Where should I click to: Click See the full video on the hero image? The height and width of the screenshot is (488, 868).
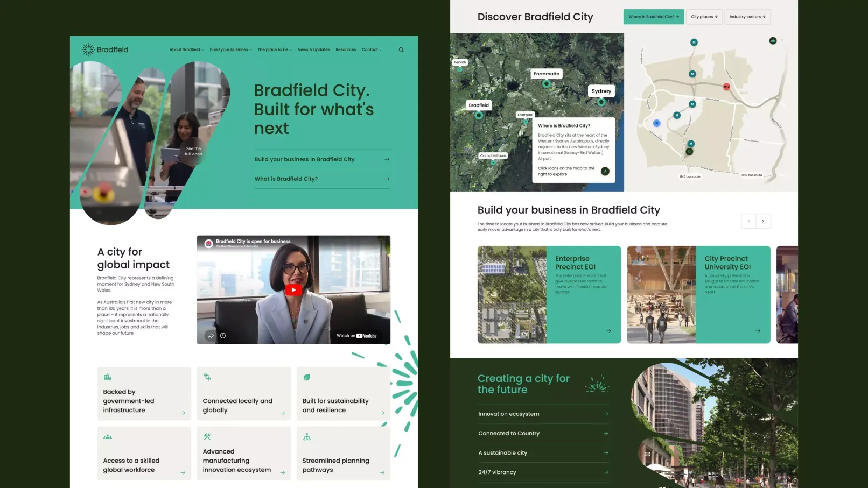click(x=193, y=151)
